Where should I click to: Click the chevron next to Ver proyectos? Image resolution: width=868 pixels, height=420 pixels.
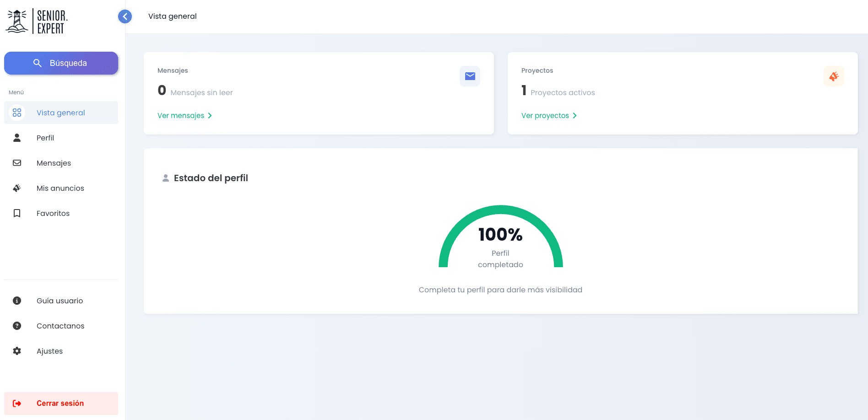575,116
